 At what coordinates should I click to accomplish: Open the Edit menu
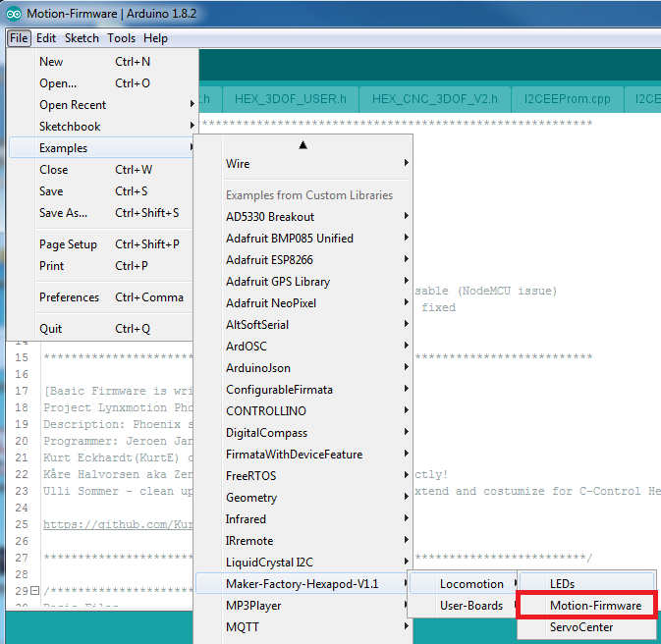coord(46,38)
